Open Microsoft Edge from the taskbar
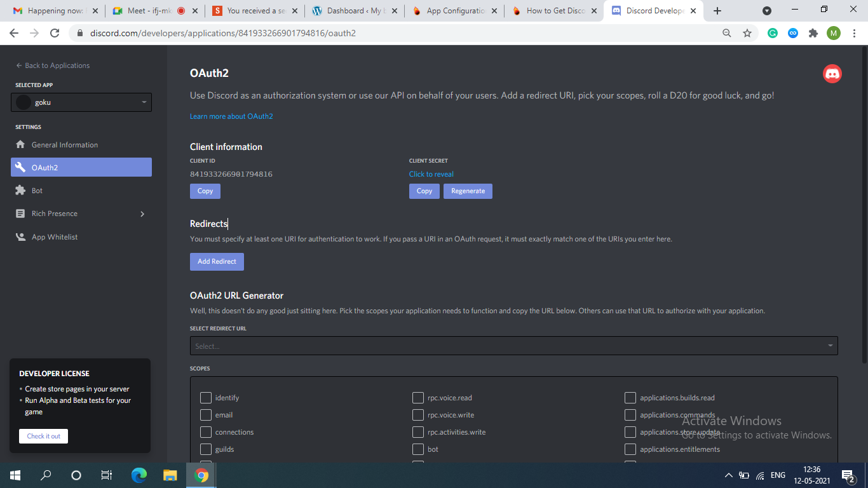 [x=139, y=475]
